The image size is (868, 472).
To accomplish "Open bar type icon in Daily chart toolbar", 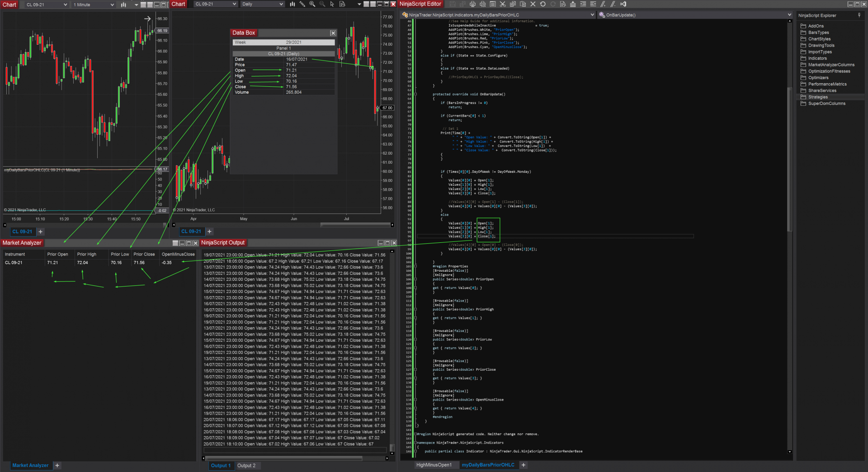I will (x=292, y=4).
